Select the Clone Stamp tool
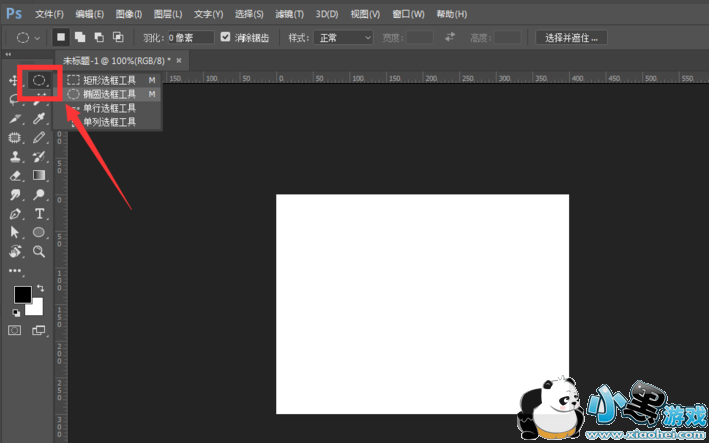Viewport: 709px width, 443px height. (15, 156)
